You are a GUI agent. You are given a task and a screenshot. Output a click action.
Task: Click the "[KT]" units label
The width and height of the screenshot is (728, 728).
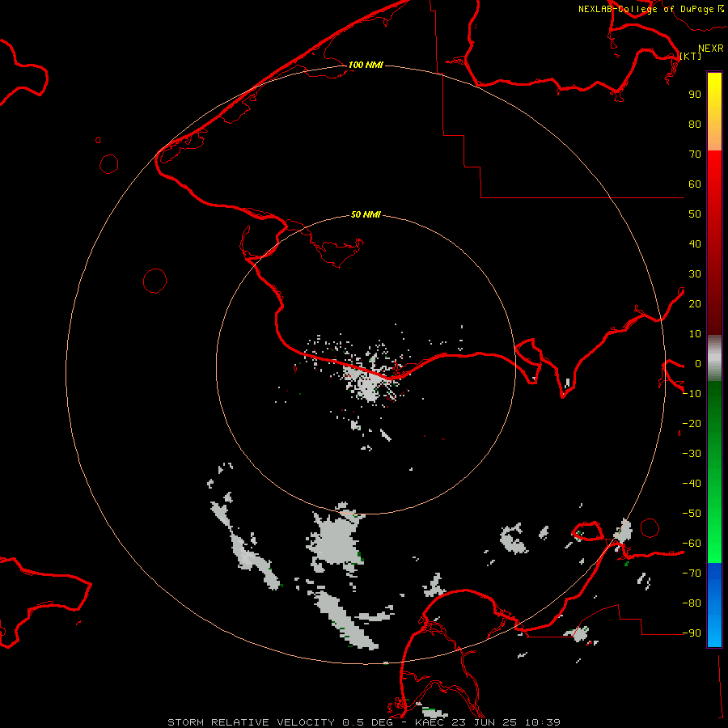click(691, 56)
